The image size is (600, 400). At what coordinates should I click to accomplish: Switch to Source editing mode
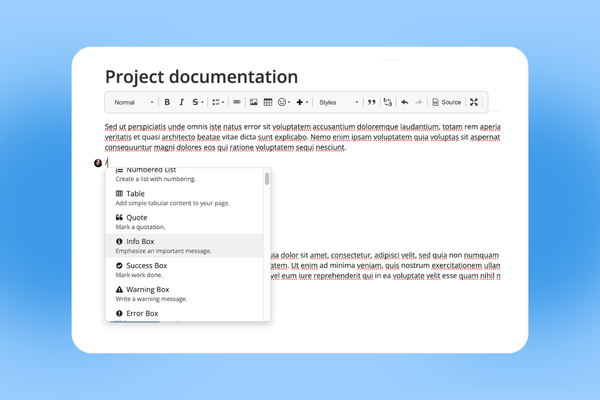pos(447,102)
